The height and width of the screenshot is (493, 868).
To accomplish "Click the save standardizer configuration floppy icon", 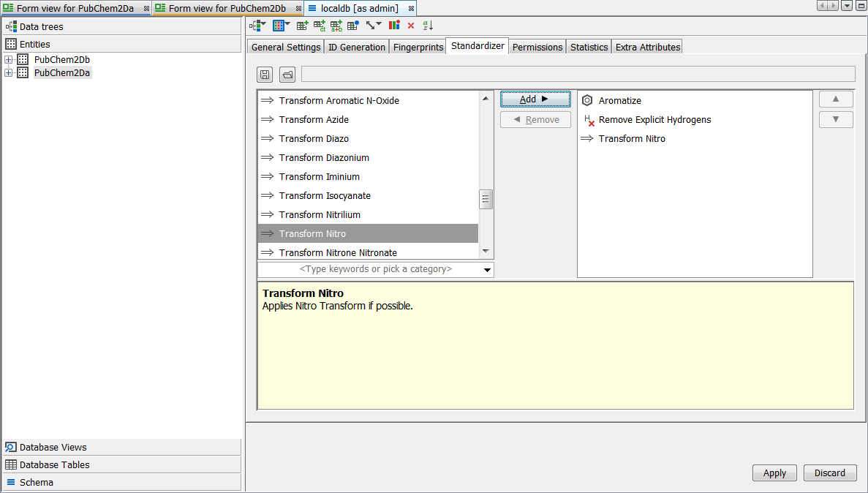I will coord(265,75).
